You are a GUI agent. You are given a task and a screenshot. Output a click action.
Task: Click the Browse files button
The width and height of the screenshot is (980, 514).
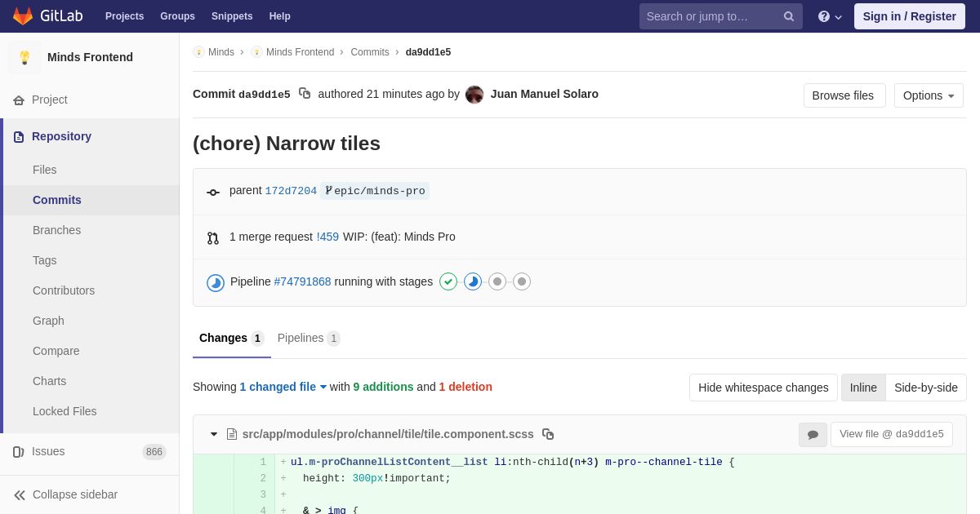click(844, 95)
